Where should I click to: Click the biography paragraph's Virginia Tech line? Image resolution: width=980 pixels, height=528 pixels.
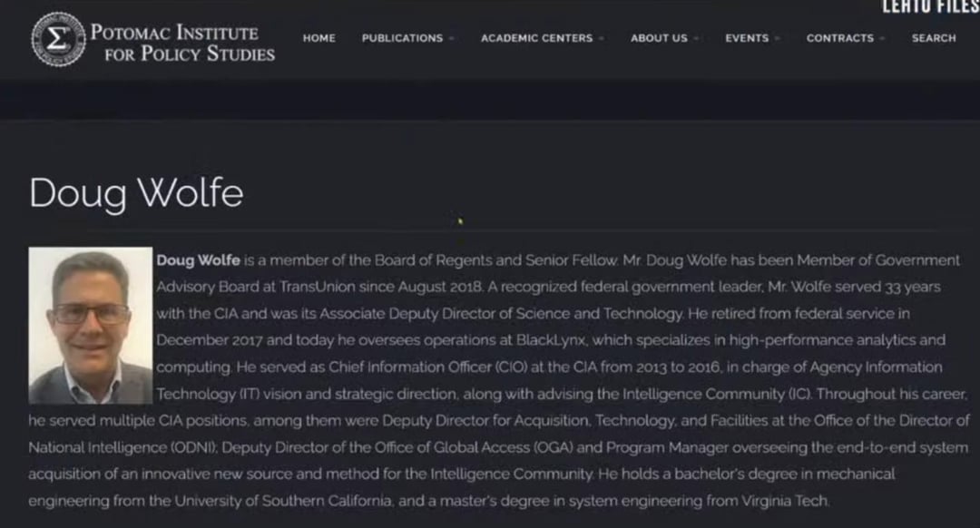(x=428, y=502)
